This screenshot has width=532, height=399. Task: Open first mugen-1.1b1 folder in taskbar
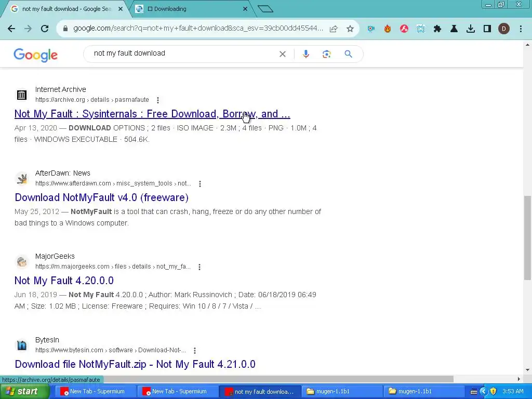(341, 392)
